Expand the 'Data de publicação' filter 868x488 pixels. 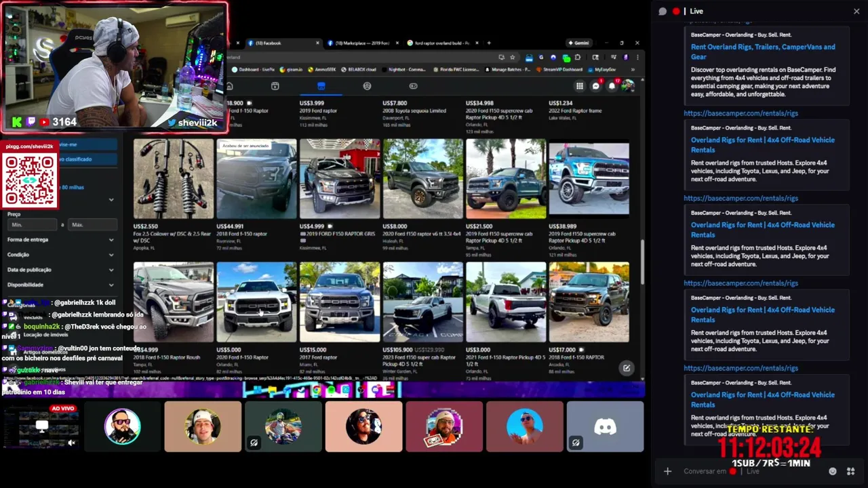tap(60, 270)
